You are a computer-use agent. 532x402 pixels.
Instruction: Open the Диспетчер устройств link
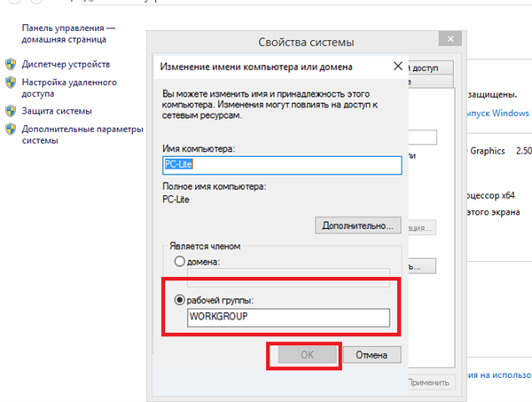pyautogui.click(x=66, y=64)
